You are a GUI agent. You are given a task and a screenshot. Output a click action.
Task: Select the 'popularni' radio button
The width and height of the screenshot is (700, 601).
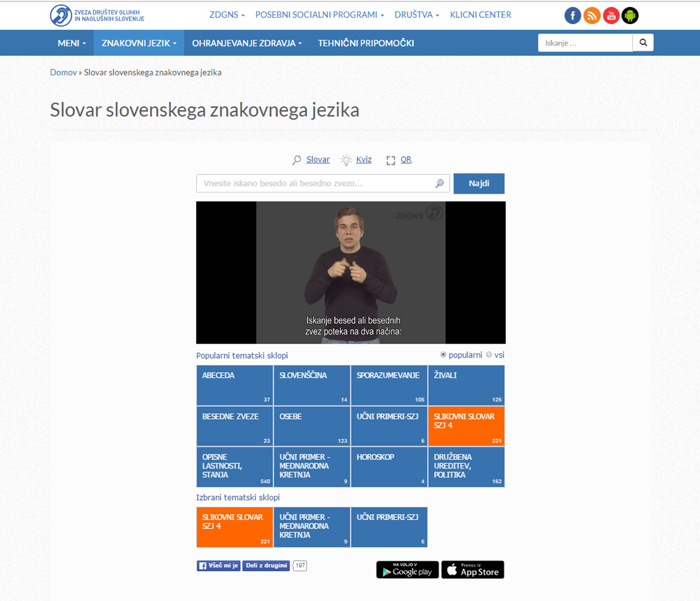pyautogui.click(x=443, y=355)
